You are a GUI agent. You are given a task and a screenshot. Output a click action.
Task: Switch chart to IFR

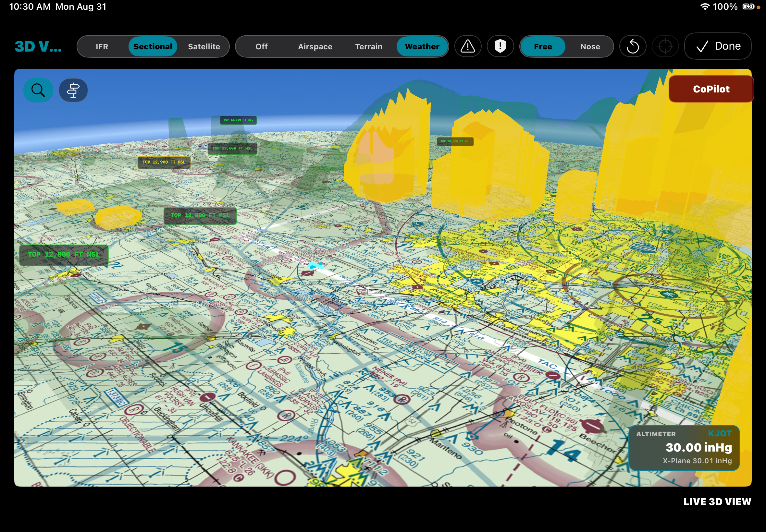[102, 46]
